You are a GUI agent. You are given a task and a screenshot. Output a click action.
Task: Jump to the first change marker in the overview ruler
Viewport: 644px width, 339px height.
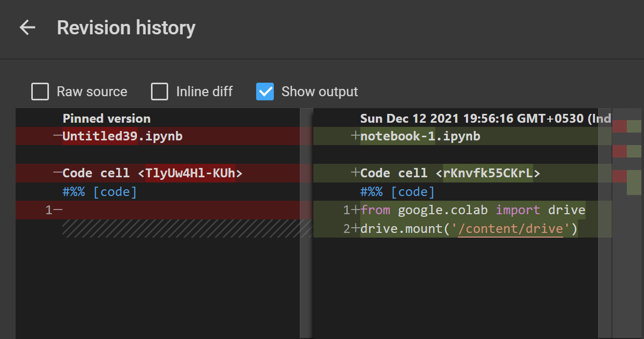coord(626,126)
